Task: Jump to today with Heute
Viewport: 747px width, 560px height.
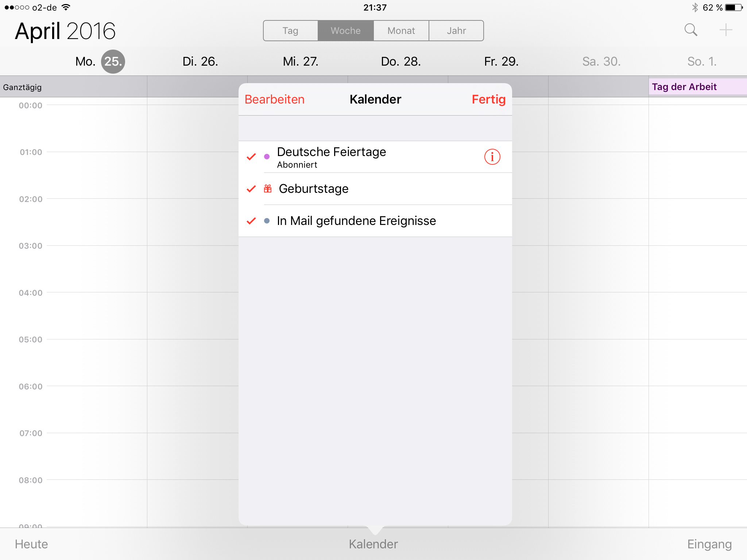Action: tap(32, 544)
